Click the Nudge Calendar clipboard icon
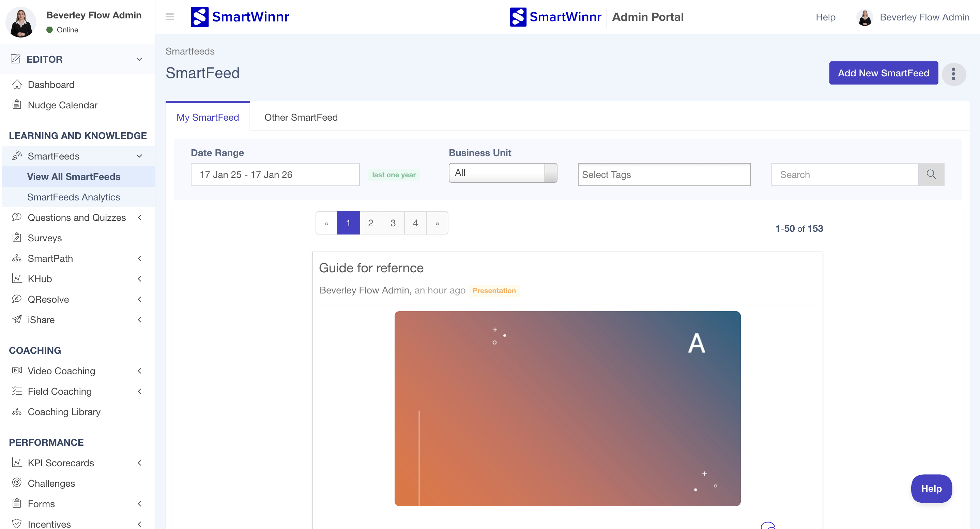Screen dimensions: 980x529 17,105
